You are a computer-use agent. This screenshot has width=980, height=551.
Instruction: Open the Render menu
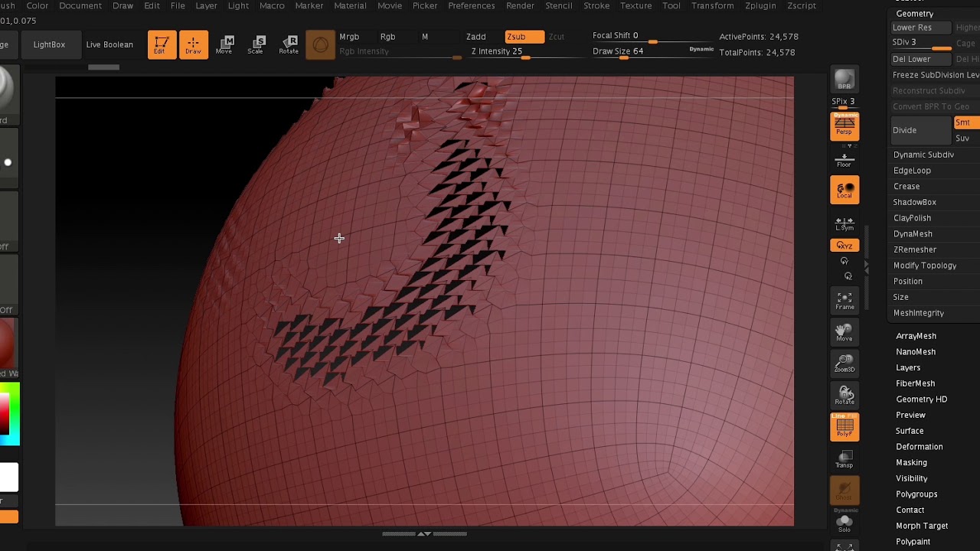pyautogui.click(x=520, y=5)
